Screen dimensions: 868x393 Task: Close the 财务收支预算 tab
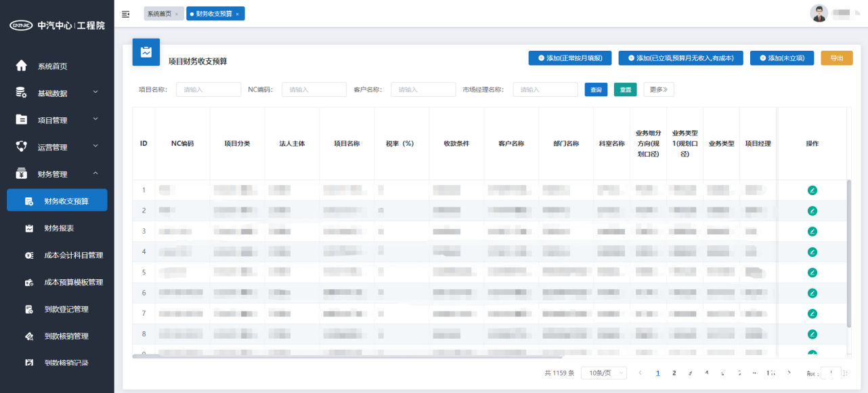(237, 14)
